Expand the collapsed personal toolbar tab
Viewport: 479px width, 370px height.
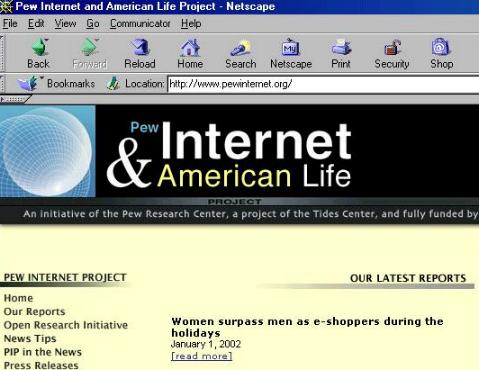pos(15,99)
